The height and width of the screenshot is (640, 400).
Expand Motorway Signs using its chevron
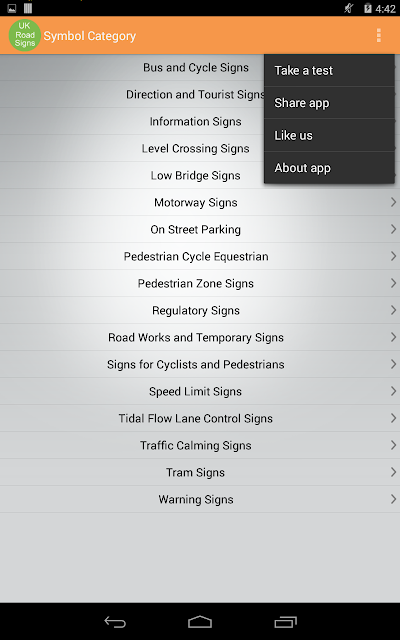[393, 202]
